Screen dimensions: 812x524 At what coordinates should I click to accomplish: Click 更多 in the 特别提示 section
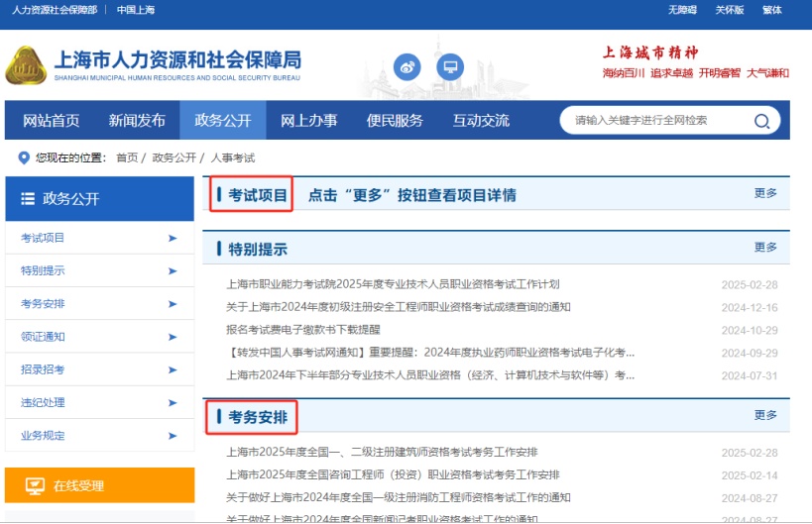pyautogui.click(x=765, y=248)
